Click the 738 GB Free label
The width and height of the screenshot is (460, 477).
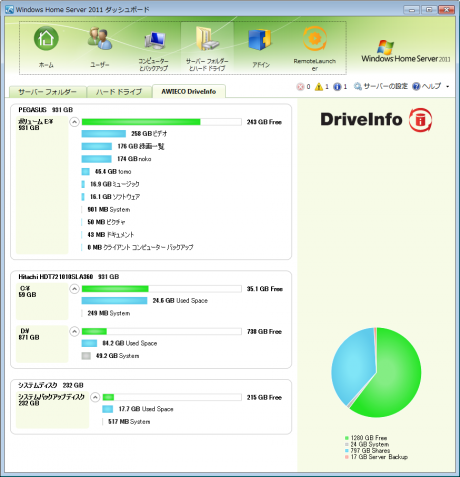(x=264, y=331)
